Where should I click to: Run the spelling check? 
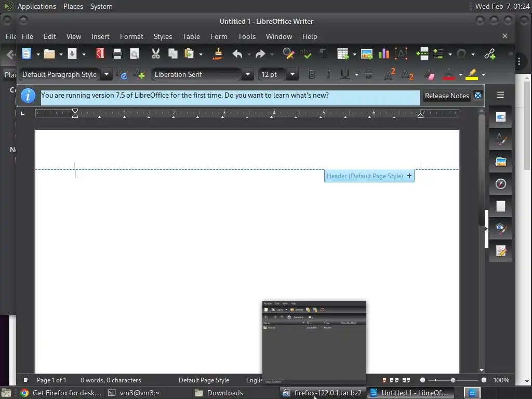(x=305, y=54)
